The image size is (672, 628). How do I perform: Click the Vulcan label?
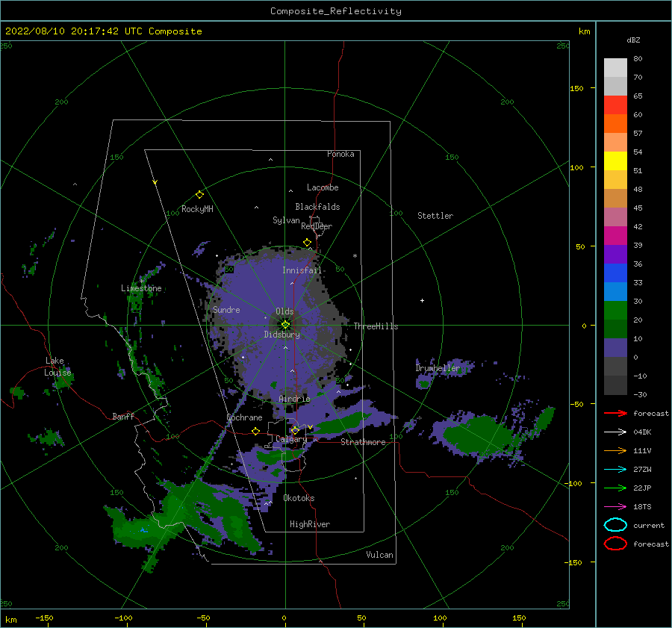(x=380, y=555)
